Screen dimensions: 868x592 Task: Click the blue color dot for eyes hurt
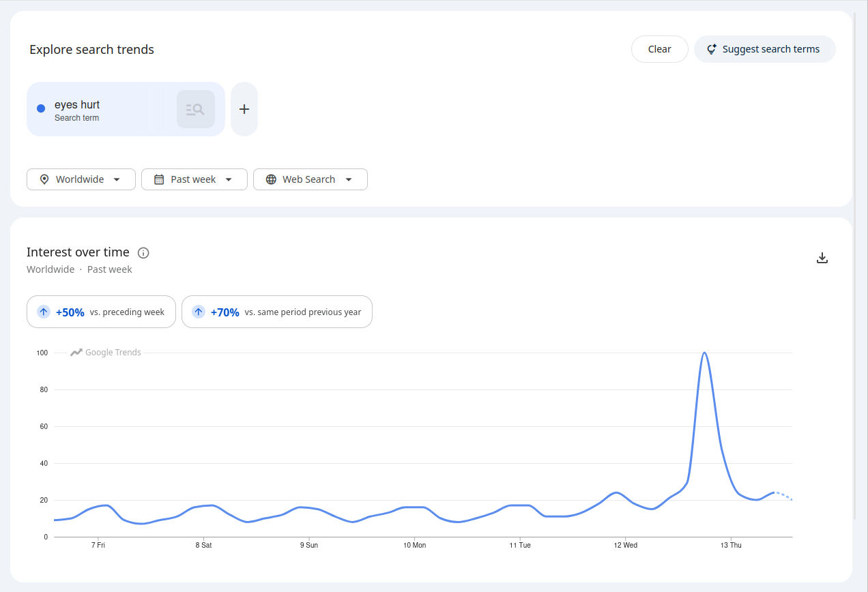tap(41, 108)
